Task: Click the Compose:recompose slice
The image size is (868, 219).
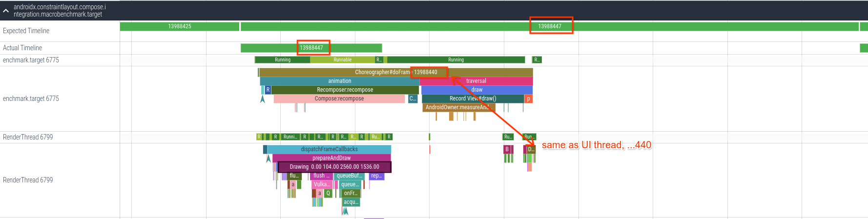Action: (339, 99)
